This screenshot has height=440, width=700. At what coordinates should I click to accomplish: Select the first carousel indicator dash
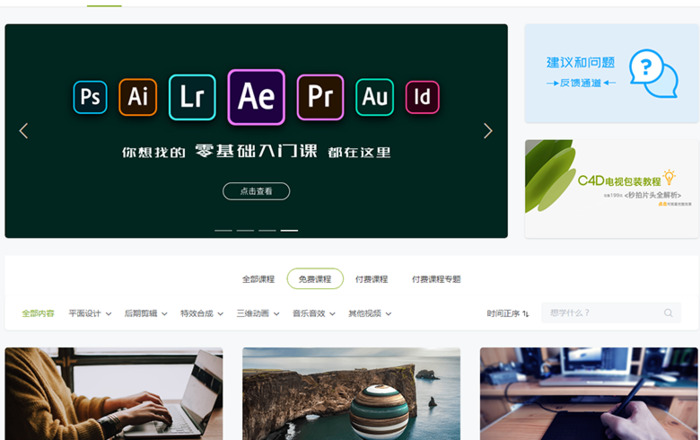click(223, 230)
